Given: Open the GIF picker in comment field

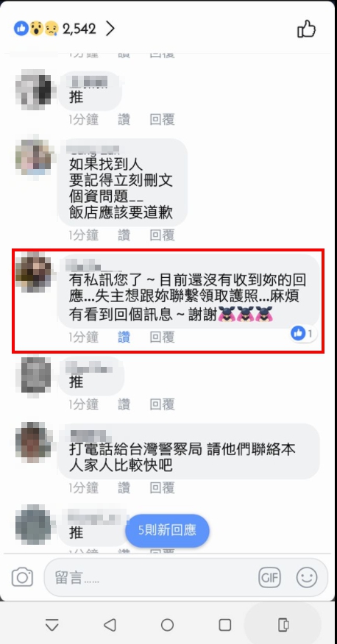Looking at the screenshot, I should click(x=269, y=577).
